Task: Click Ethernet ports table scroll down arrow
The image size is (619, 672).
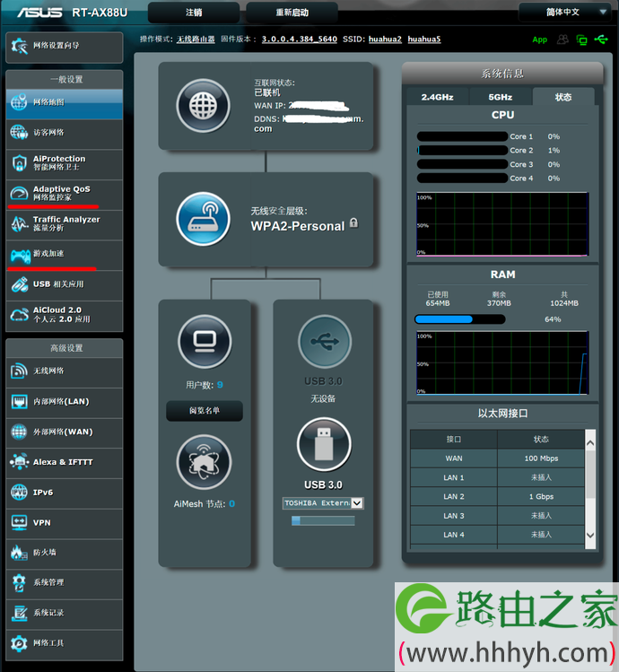Action: coord(590,536)
